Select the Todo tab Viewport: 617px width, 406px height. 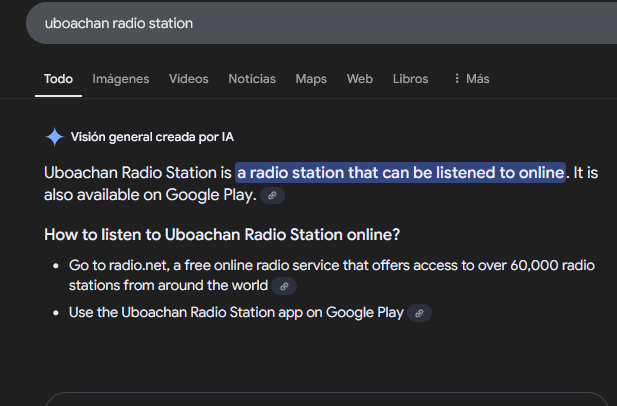58,79
